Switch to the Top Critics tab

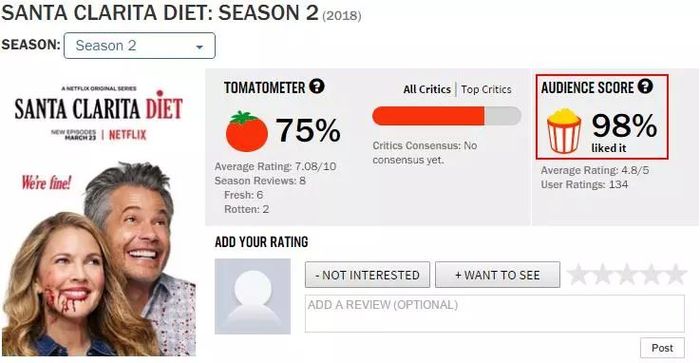pyautogui.click(x=486, y=89)
